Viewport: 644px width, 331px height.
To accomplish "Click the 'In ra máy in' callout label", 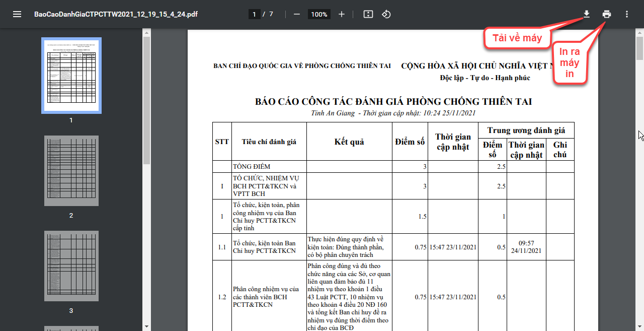I will (x=570, y=63).
